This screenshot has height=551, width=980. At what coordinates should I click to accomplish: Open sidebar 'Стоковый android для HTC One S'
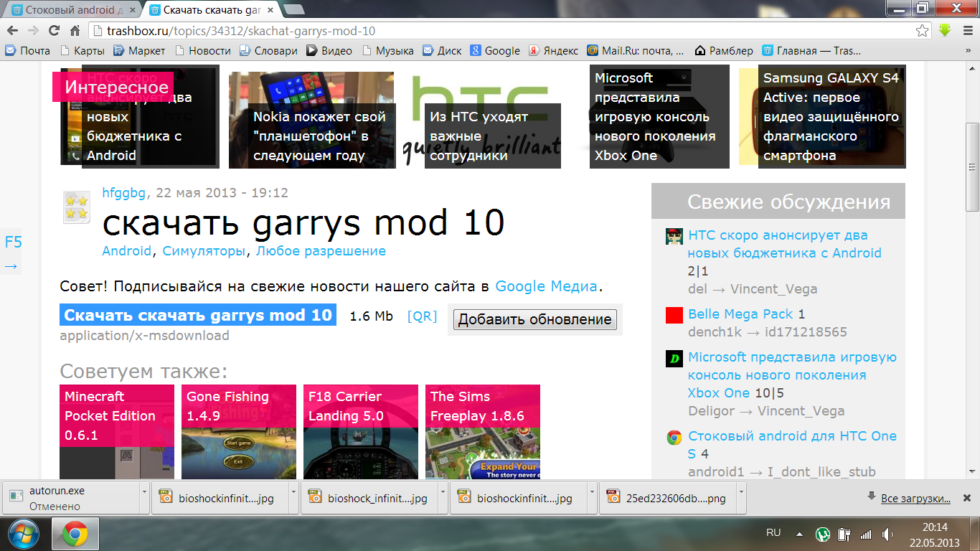tap(792, 444)
